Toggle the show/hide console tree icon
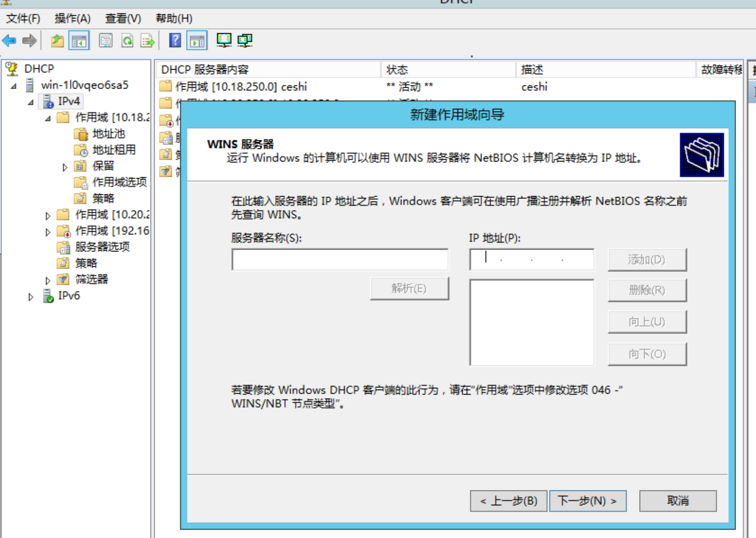The height and width of the screenshot is (538, 756). click(x=79, y=41)
